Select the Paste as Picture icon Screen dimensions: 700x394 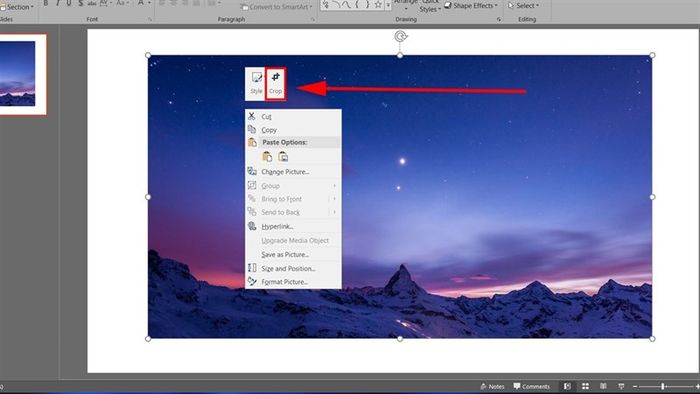coord(283,157)
